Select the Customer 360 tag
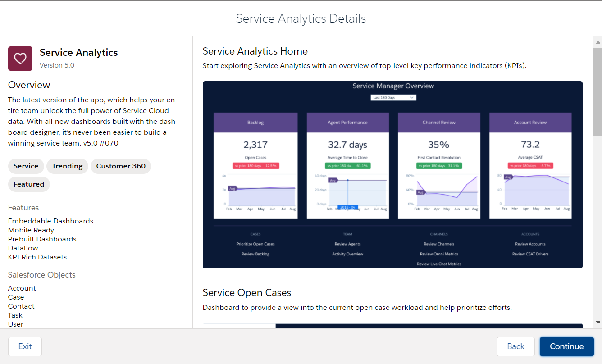602x364 pixels. point(121,166)
